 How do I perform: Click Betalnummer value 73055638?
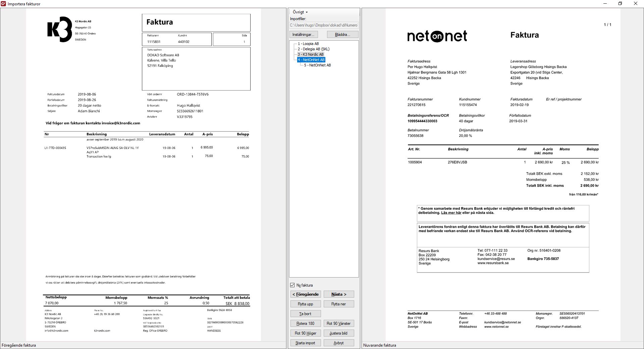point(416,136)
